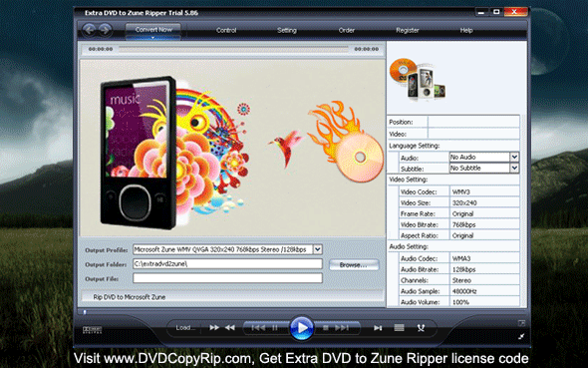Click the fast forward icon

[214, 328]
